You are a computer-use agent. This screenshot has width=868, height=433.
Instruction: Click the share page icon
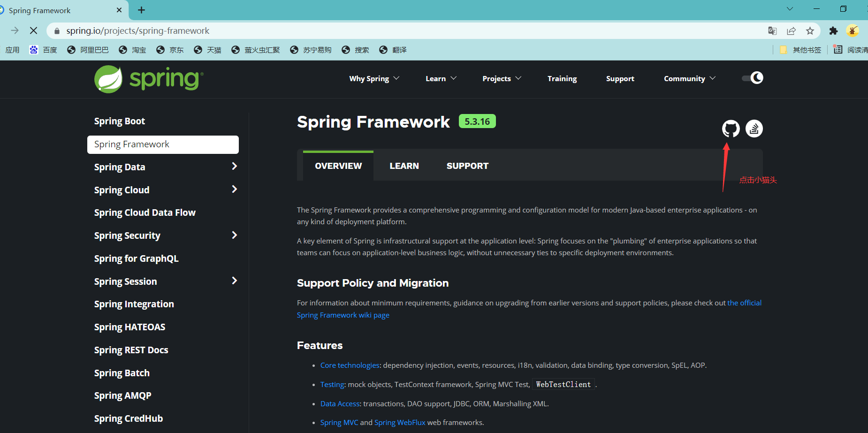click(792, 31)
